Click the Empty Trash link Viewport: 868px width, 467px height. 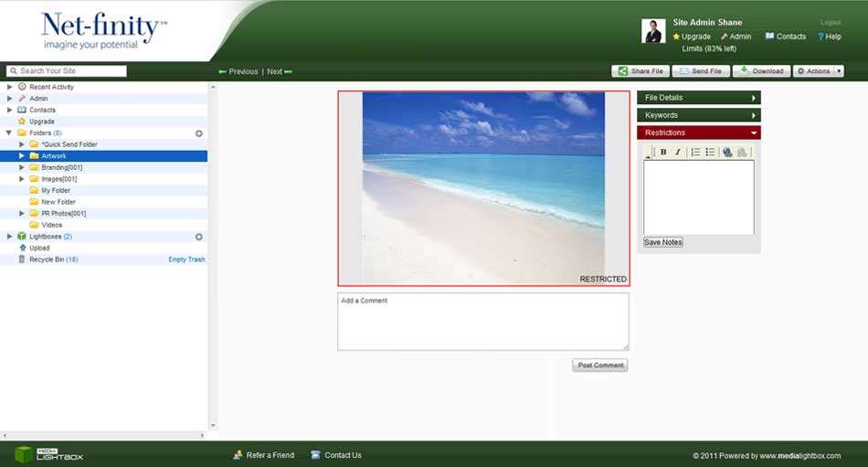pos(186,260)
